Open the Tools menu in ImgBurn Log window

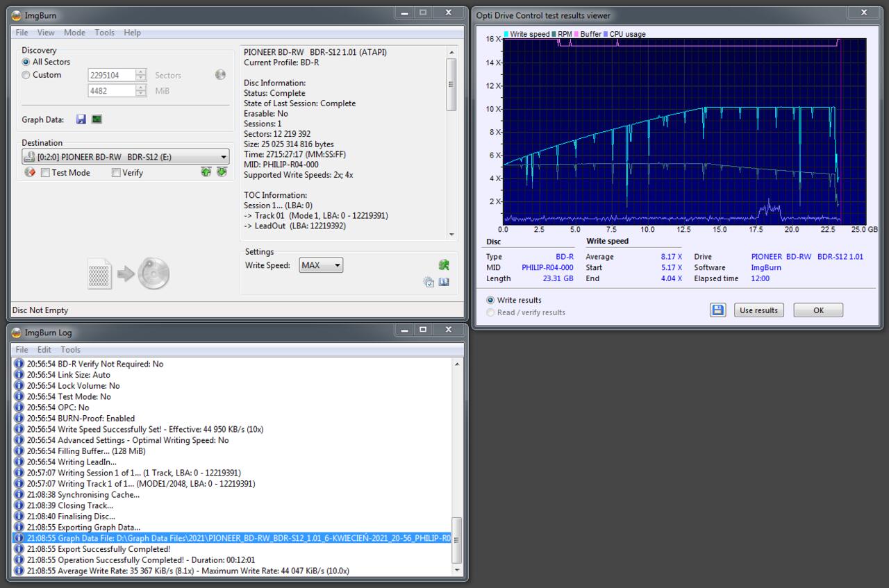pyautogui.click(x=70, y=350)
